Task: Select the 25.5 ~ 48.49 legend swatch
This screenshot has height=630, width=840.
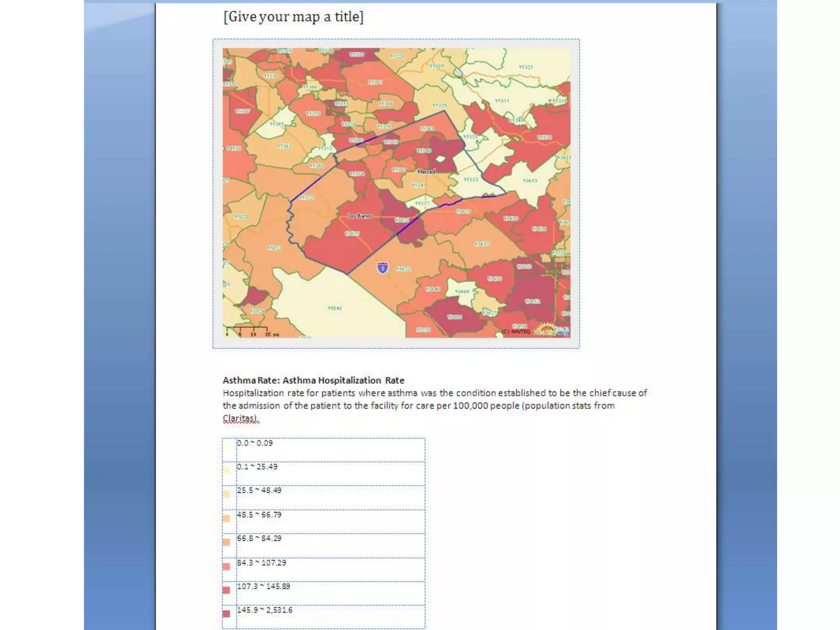Action: click(x=226, y=494)
